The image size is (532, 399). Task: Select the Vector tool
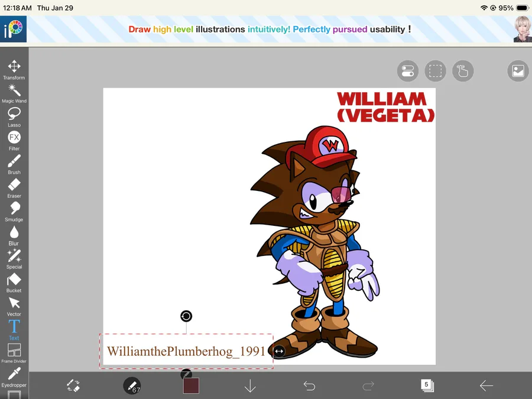14,307
